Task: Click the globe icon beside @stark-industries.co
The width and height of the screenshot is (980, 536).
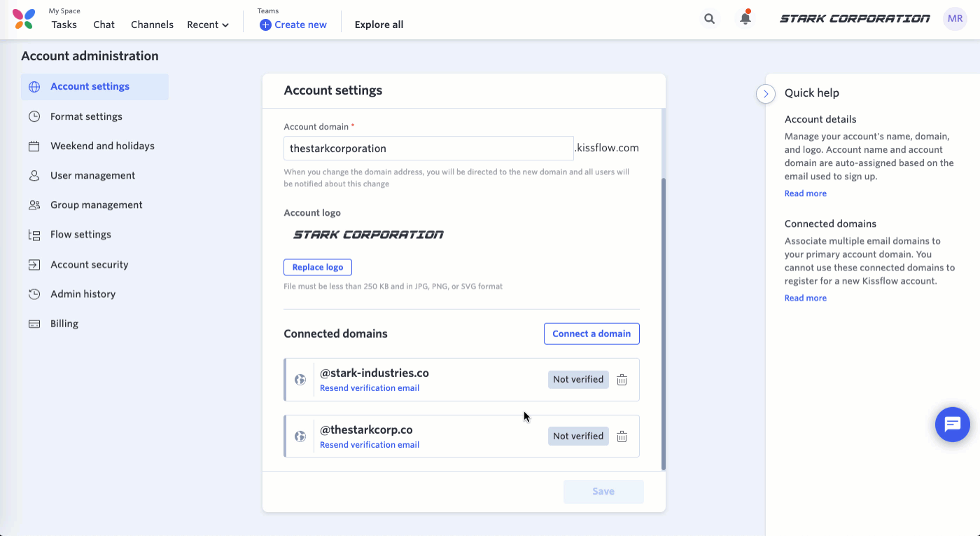Action: click(x=300, y=380)
